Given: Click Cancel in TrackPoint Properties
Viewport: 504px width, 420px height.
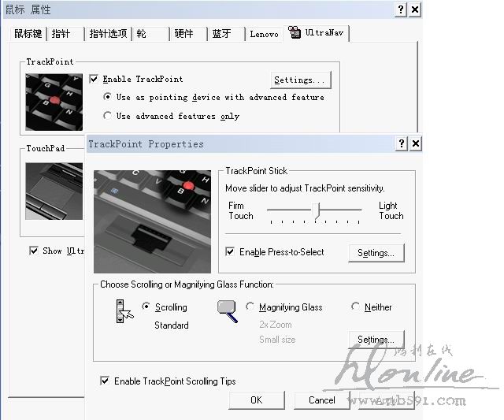Looking at the screenshot, I should click(x=321, y=400).
